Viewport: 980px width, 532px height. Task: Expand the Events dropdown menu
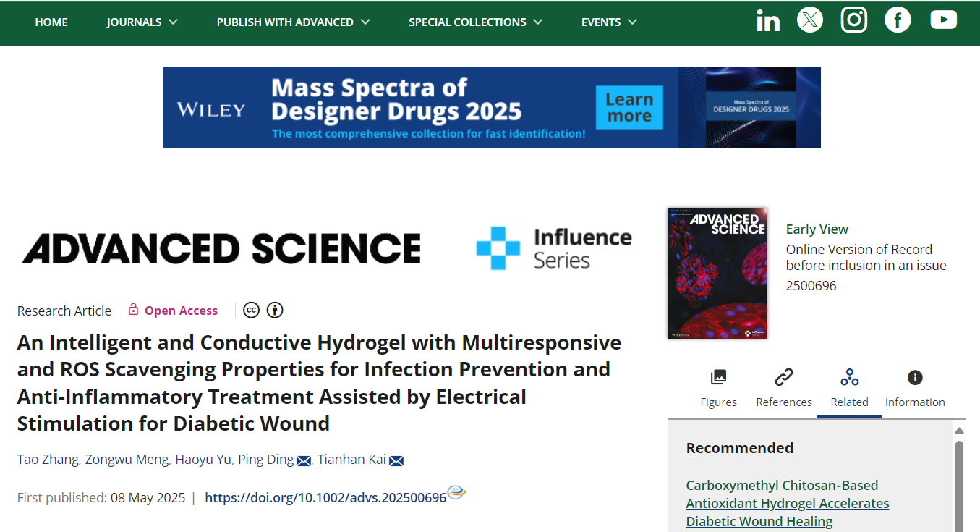pyautogui.click(x=609, y=22)
